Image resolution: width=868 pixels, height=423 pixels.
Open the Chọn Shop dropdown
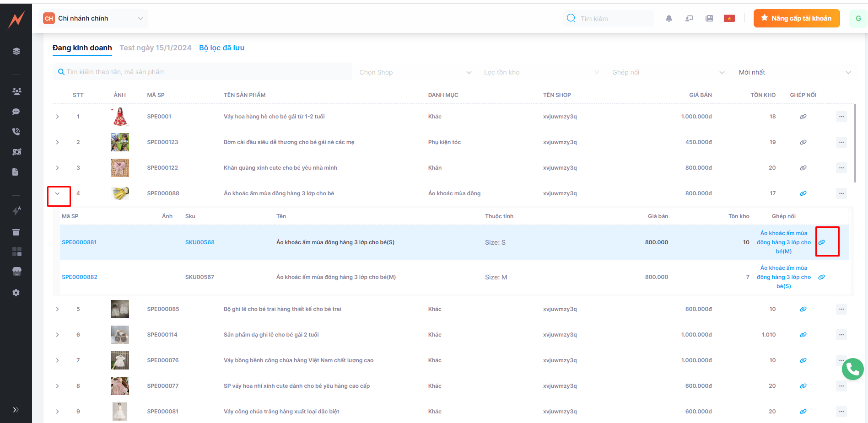coord(415,72)
